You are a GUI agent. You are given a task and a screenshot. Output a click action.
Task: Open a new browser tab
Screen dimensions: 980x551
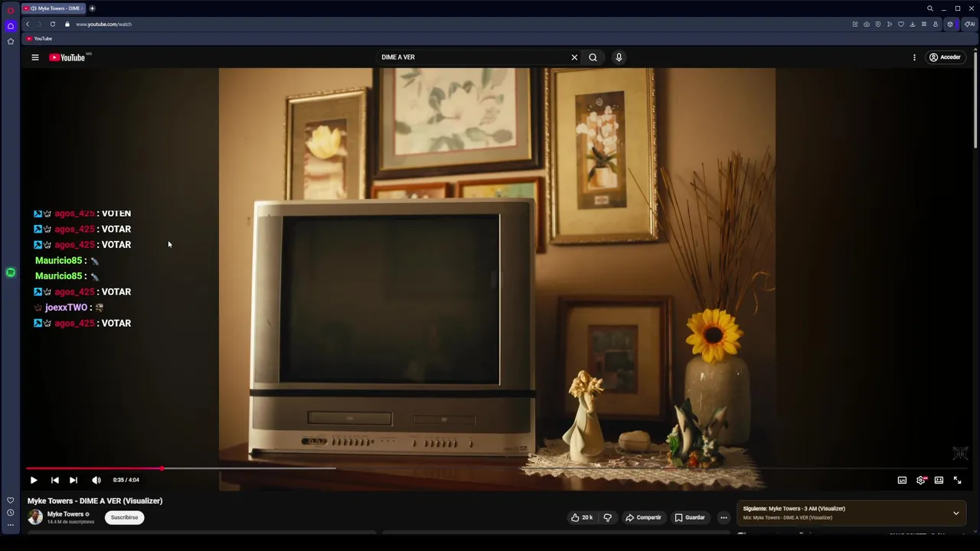coord(92,8)
